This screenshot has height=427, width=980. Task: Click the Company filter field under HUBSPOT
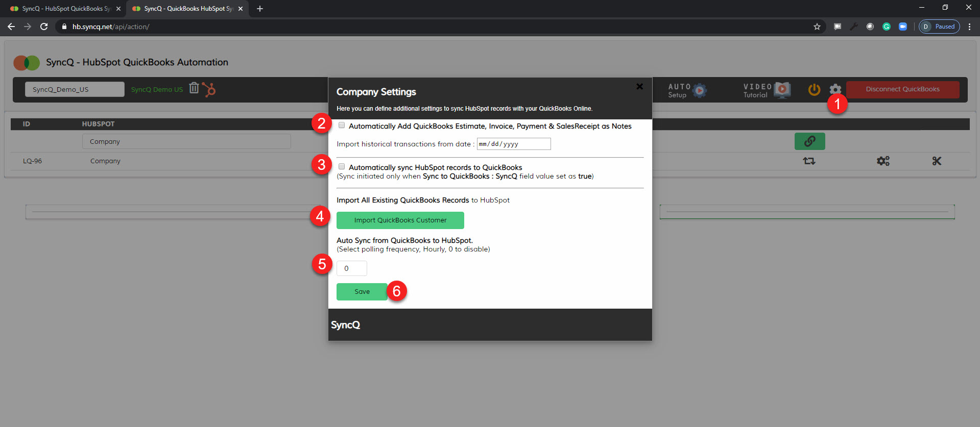point(186,141)
